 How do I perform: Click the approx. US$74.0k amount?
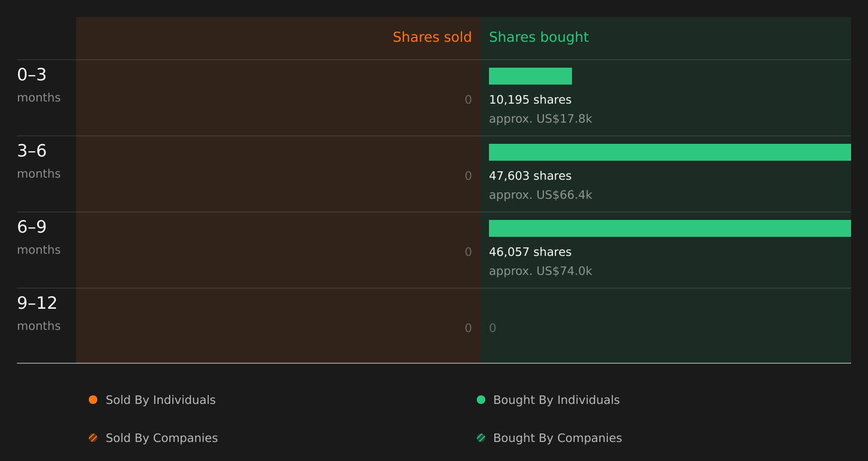[540, 271]
